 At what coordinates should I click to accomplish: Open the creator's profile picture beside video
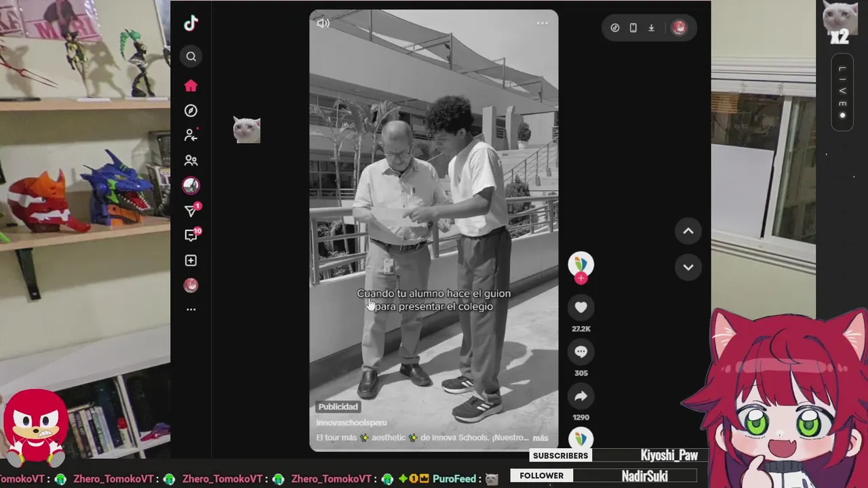(580, 264)
